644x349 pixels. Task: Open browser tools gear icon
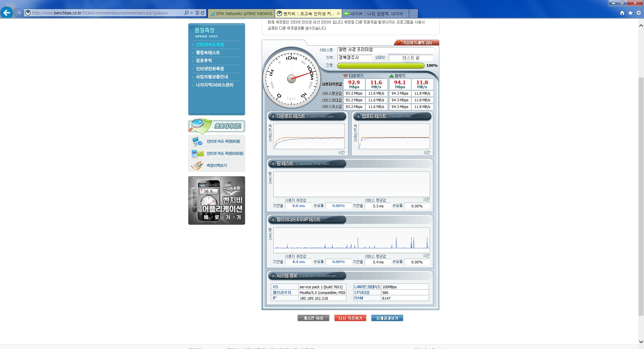pyautogui.click(x=639, y=13)
